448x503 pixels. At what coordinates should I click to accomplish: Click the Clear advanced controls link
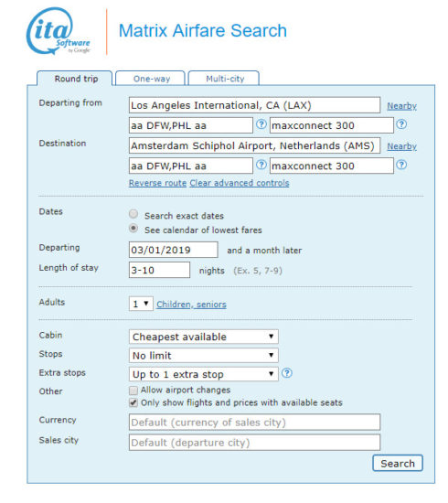pyautogui.click(x=240, y=183)
